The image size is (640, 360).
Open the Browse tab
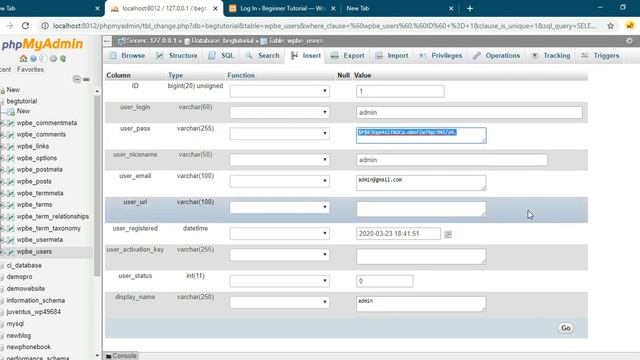[x=127, y=56]
